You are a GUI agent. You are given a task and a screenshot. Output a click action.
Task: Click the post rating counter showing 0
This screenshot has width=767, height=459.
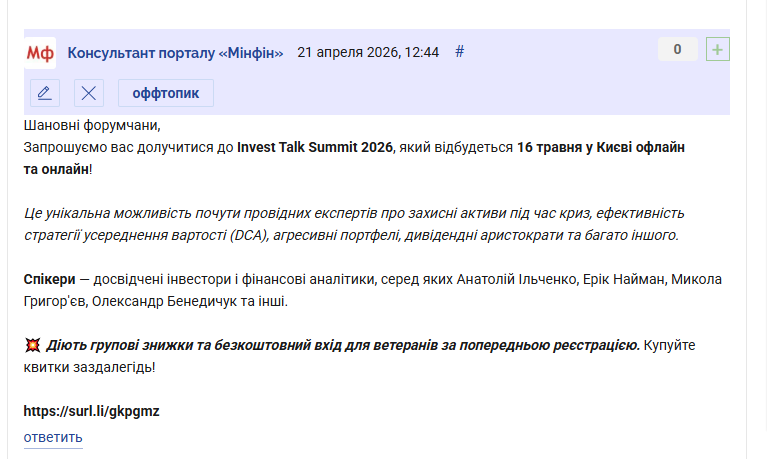pos(677,49)
